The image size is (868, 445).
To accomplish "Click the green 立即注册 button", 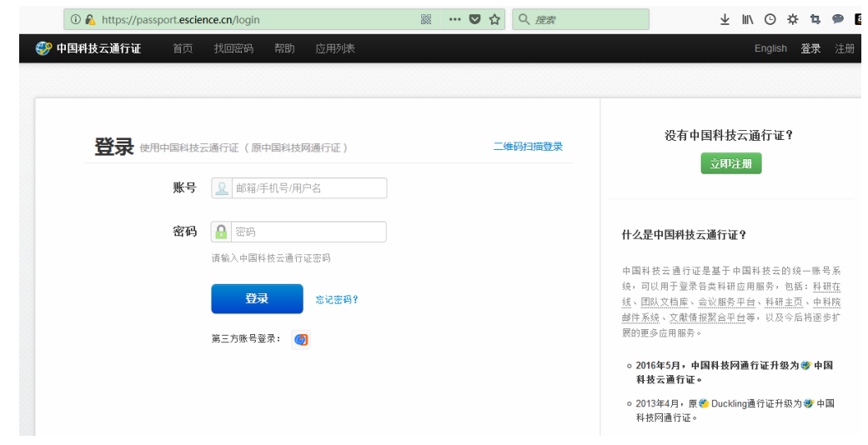I will tap(731, 163).
